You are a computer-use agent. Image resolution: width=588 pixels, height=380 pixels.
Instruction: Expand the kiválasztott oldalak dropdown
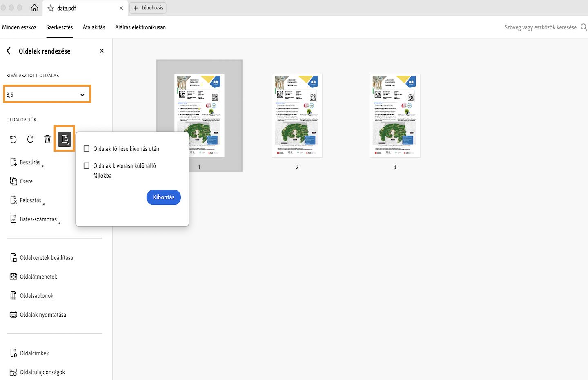click(x=83, y=94)
